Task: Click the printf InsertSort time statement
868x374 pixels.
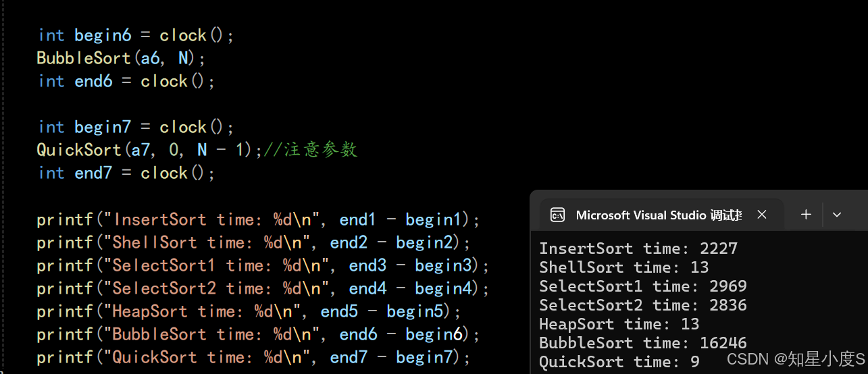Action: click(258, 220)
